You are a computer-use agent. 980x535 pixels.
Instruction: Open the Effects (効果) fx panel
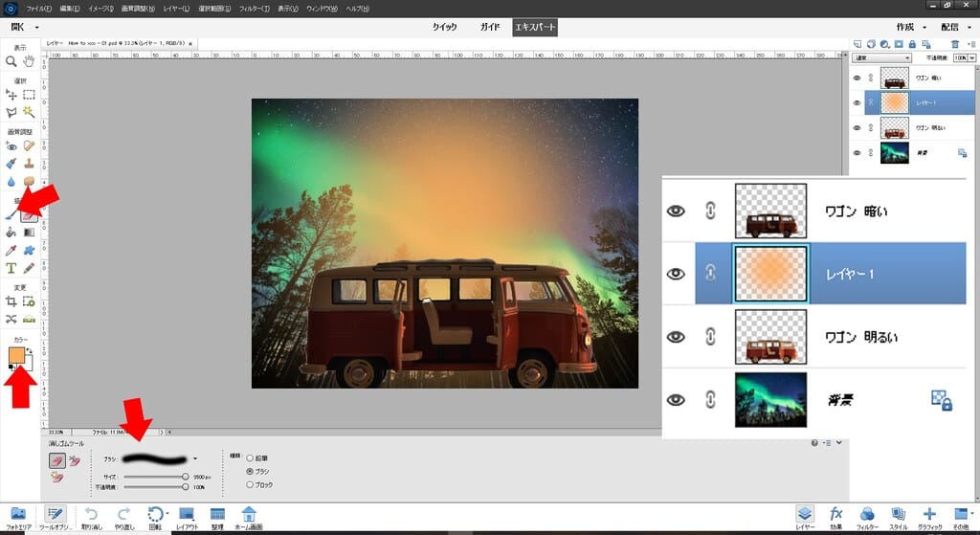click(835, 516)
